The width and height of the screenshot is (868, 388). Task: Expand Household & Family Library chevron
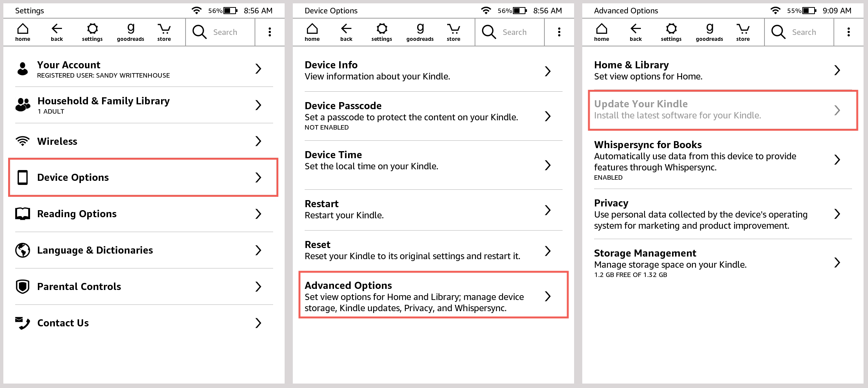click(258, 105)
